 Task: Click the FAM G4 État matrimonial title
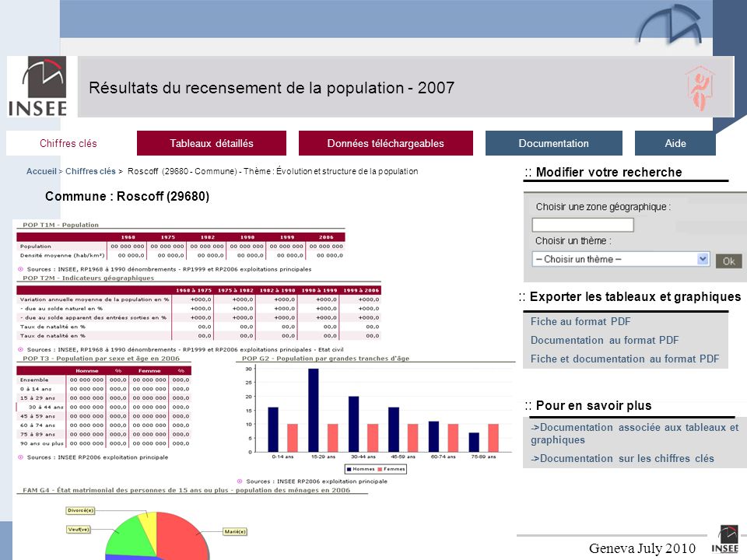coord(186,489)
